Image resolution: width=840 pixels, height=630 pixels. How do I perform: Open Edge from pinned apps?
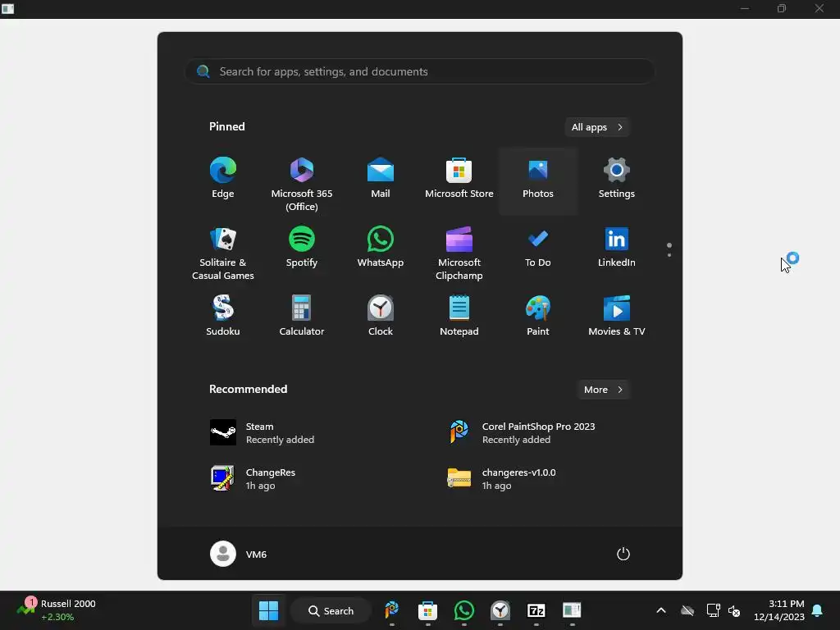tap(223, 179)
